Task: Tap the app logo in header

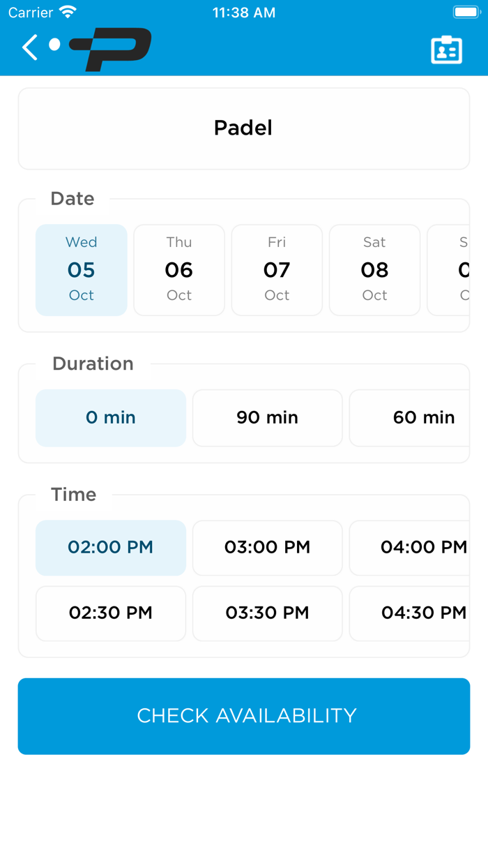Action: pyautogui.click(x=110, y=49)
